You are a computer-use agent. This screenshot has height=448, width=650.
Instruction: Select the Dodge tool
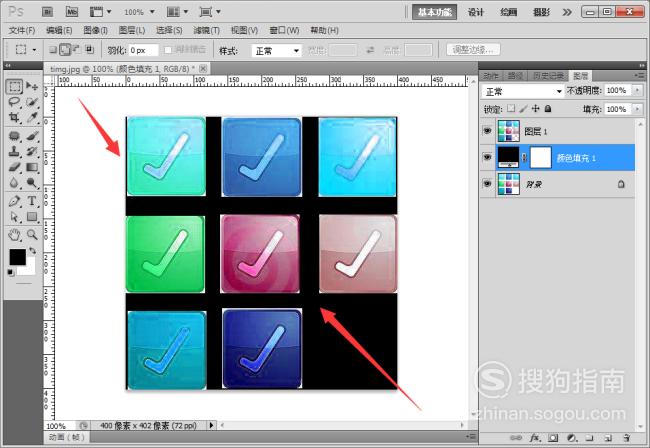coord(32,183)
